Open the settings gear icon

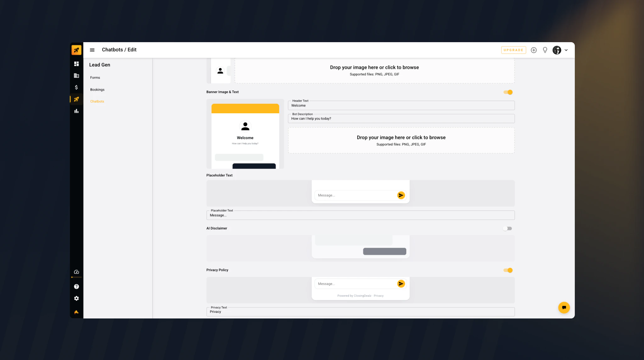coord(76,298)
